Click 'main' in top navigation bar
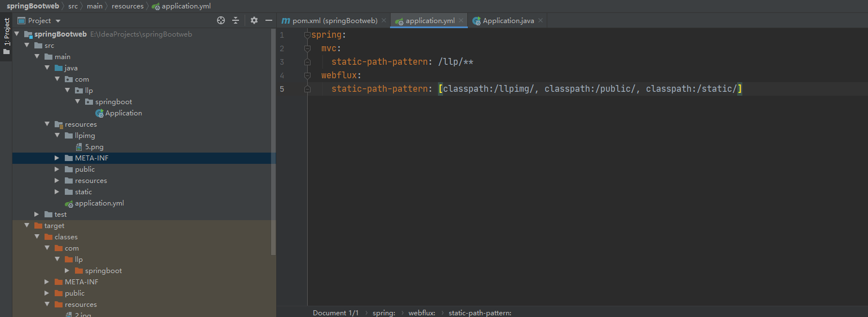 (x=95, y=6)
